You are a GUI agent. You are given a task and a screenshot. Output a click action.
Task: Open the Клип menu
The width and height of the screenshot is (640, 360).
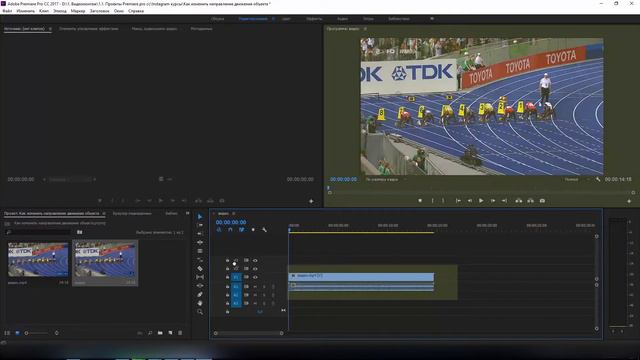[44, 11]
